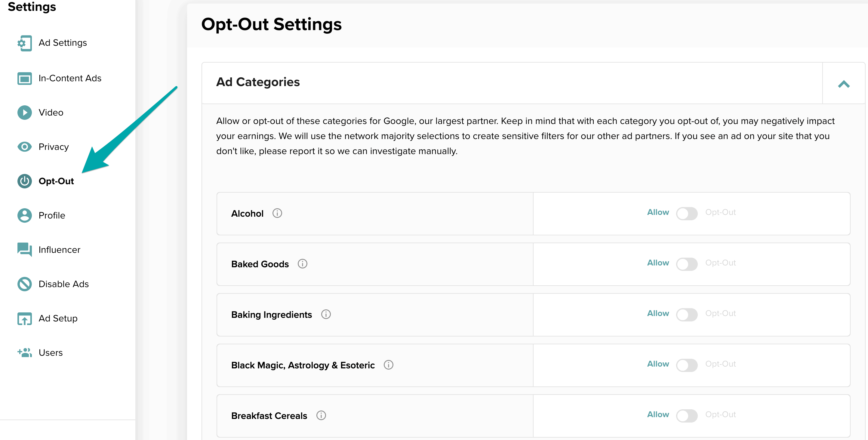Open Privacy settings via the eye icon
The width and height of the screenshot is (868, 440).
tap(24, 147)
